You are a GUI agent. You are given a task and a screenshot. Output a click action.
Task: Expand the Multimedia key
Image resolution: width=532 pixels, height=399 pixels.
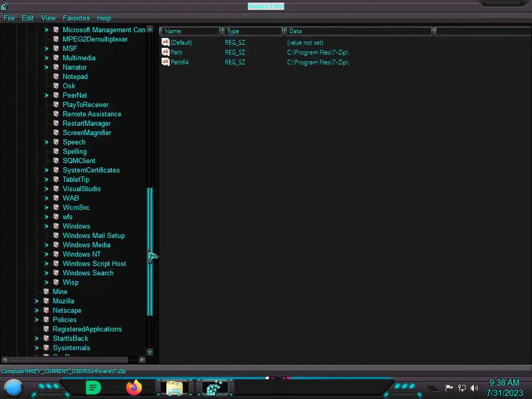point(46,58)
